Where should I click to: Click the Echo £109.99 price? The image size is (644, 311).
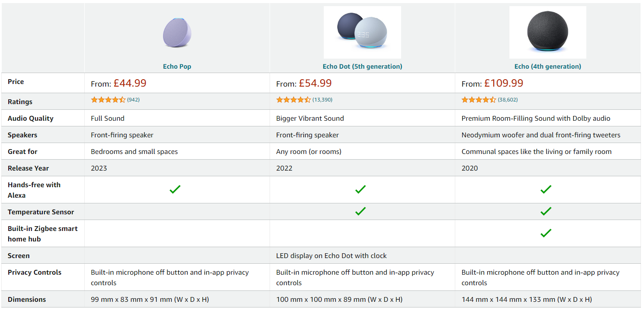pyautogui.click(x=503, y=83)
